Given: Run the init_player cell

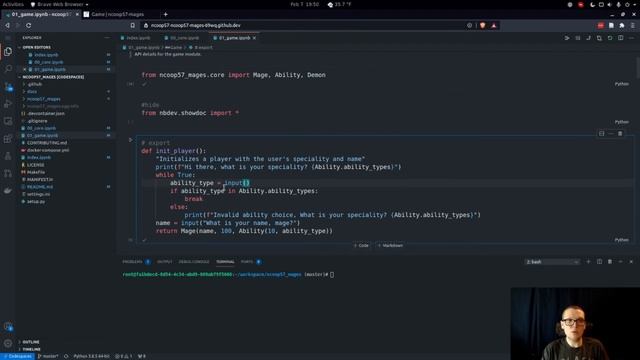Looking at the screenshot, I should pos(131,140).
